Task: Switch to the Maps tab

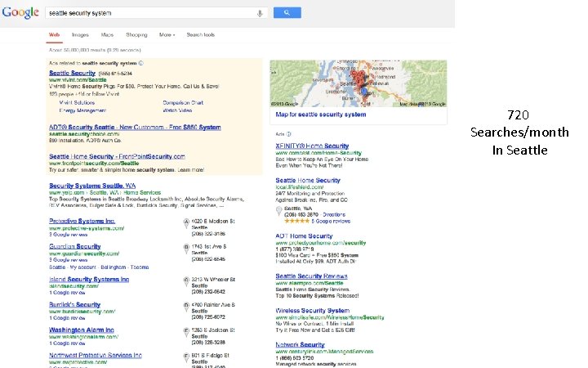Action: (107, 35)
